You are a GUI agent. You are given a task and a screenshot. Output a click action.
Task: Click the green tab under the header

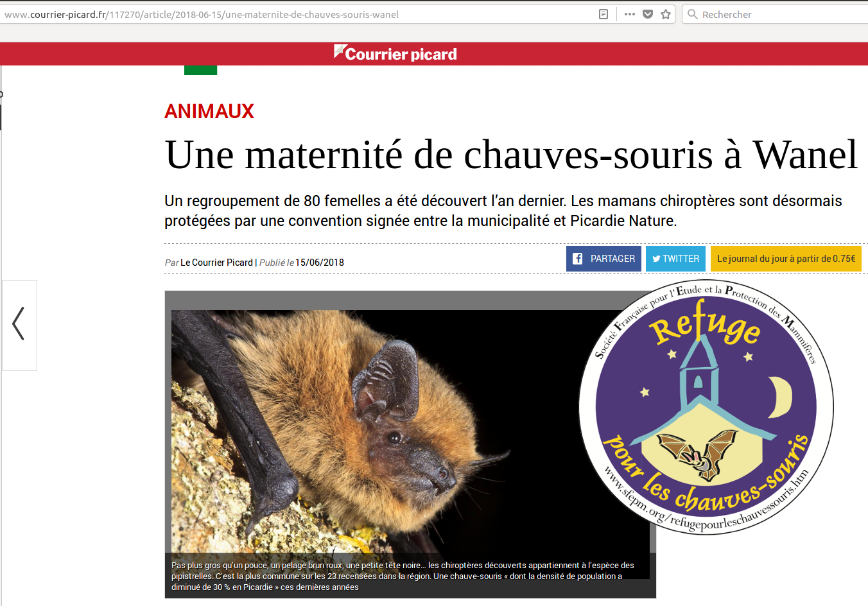click(x=200, y=70)
